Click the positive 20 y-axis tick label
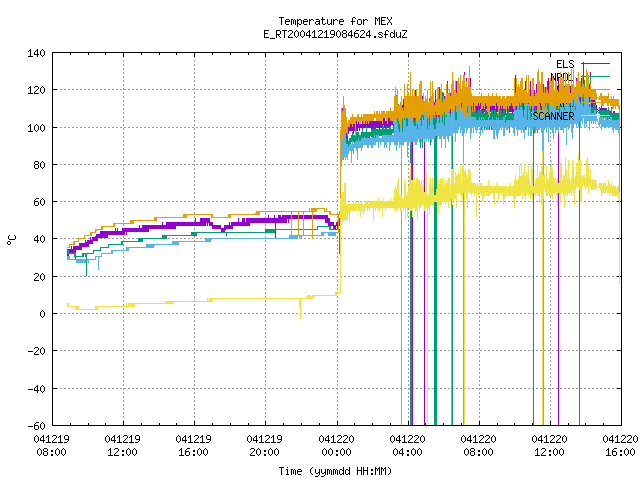The image size is (640, 480). (x=39, y=277)
